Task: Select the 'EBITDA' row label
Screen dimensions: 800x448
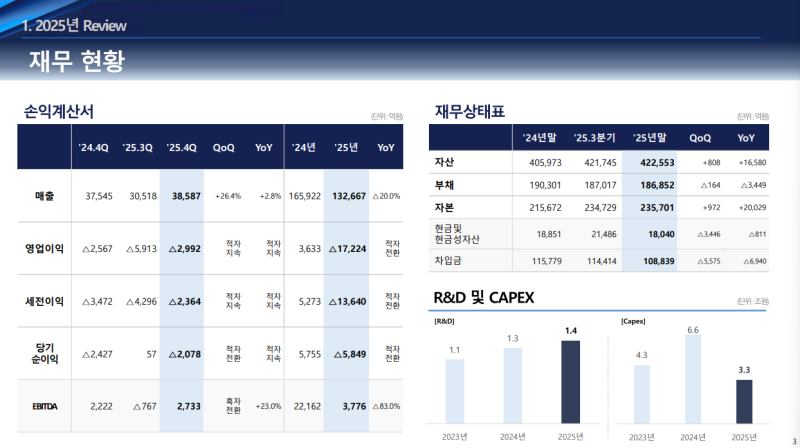Action: (45, 406)
